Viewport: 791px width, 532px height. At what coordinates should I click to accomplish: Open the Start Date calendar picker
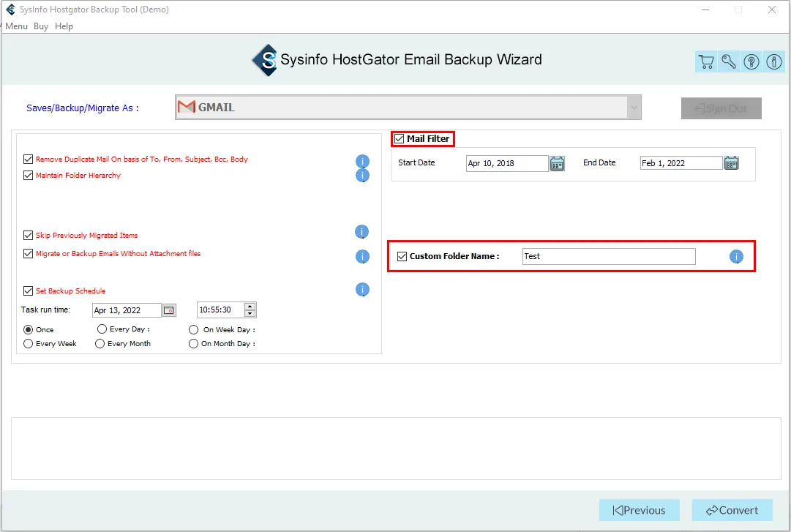(558, 163)
